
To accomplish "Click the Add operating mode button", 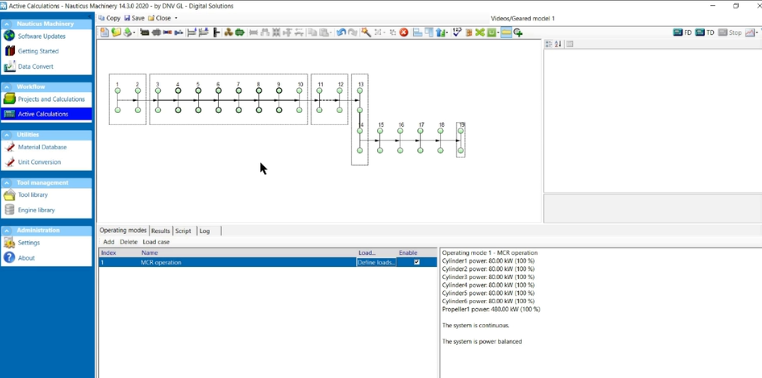I will (109, 241).
